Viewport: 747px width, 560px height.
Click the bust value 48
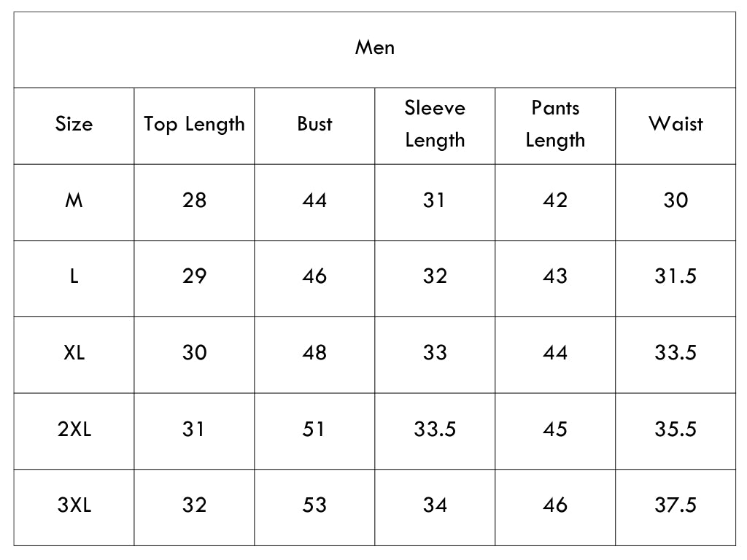click(x=314, y=353)
